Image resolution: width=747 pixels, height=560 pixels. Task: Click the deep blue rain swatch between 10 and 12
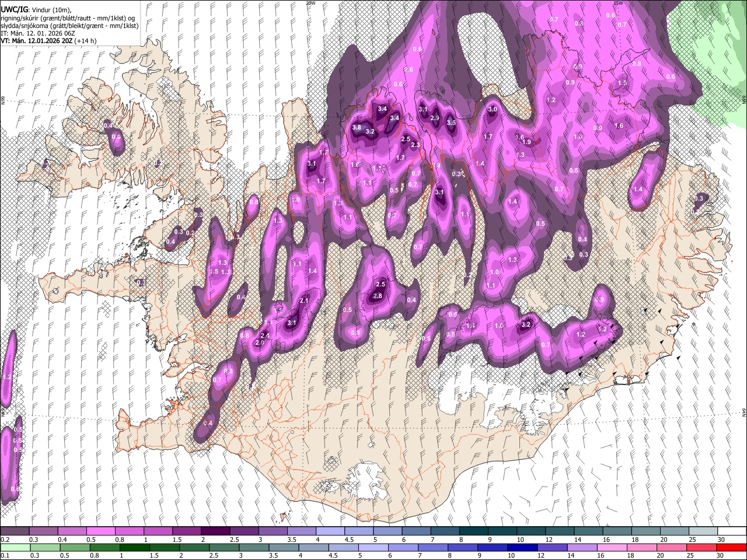pos(522,548)
